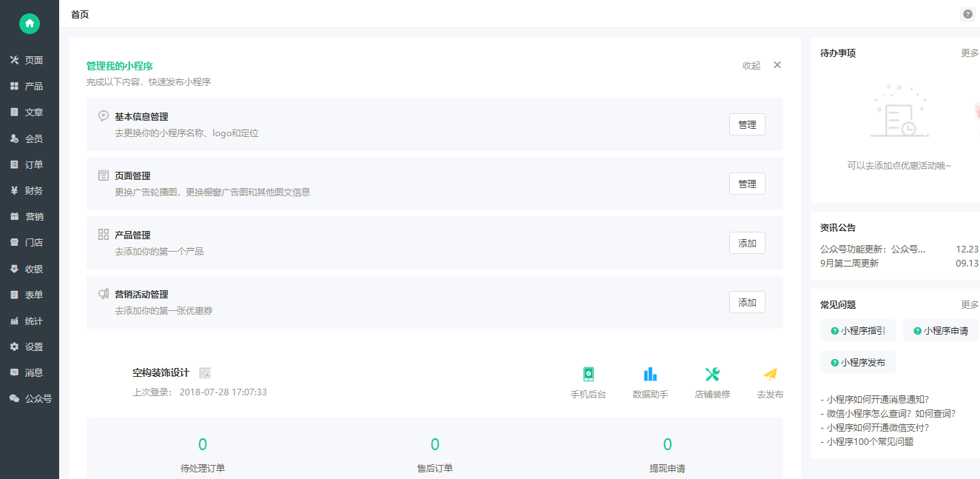
Task: Open the help question mark icon
Action: (967, 14)
